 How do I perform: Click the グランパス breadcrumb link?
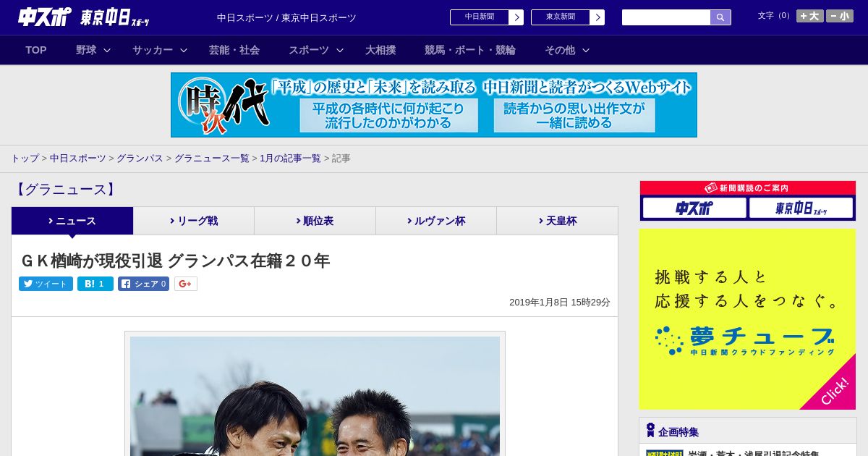[x=140, y=158]
